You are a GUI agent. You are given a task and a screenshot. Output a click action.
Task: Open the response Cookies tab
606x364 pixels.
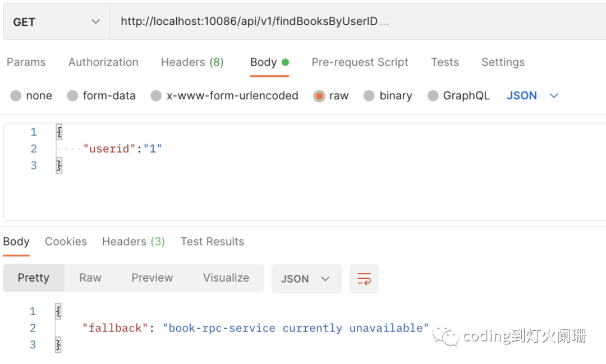[x=66, y=242]
